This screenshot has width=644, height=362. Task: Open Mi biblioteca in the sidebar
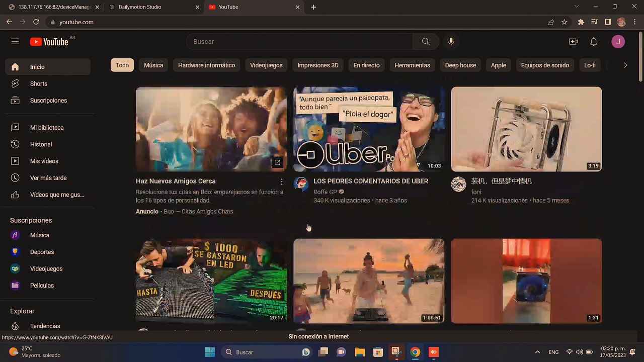(48, 128)
